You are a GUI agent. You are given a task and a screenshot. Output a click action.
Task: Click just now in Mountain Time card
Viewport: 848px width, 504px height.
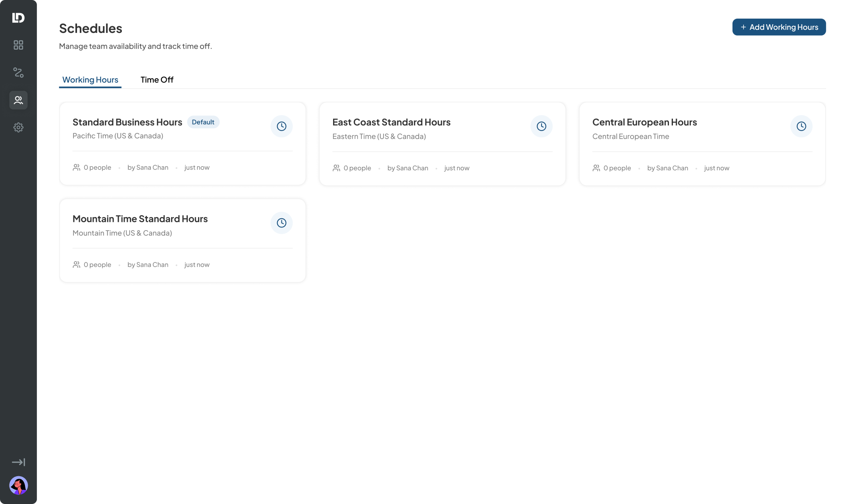(x=197, y=265)
